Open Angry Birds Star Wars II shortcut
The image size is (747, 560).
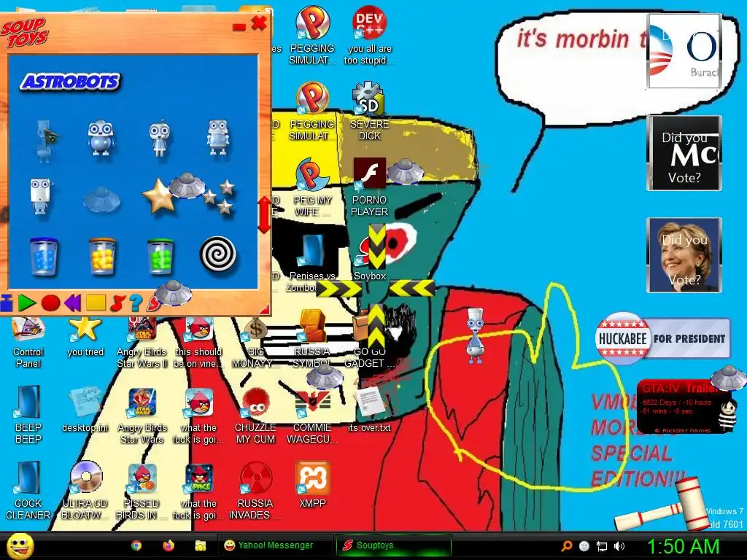[142, 340]
